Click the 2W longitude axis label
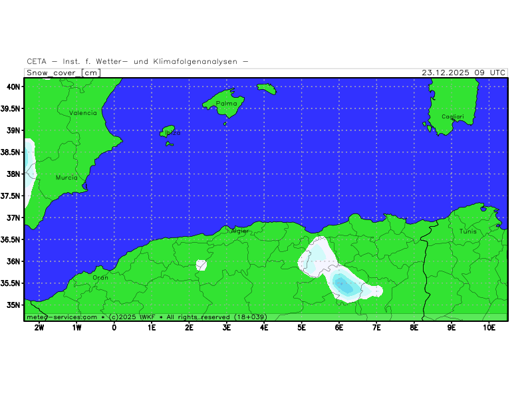The width and height of the screenshot is (532, 399). pos(39,328)
